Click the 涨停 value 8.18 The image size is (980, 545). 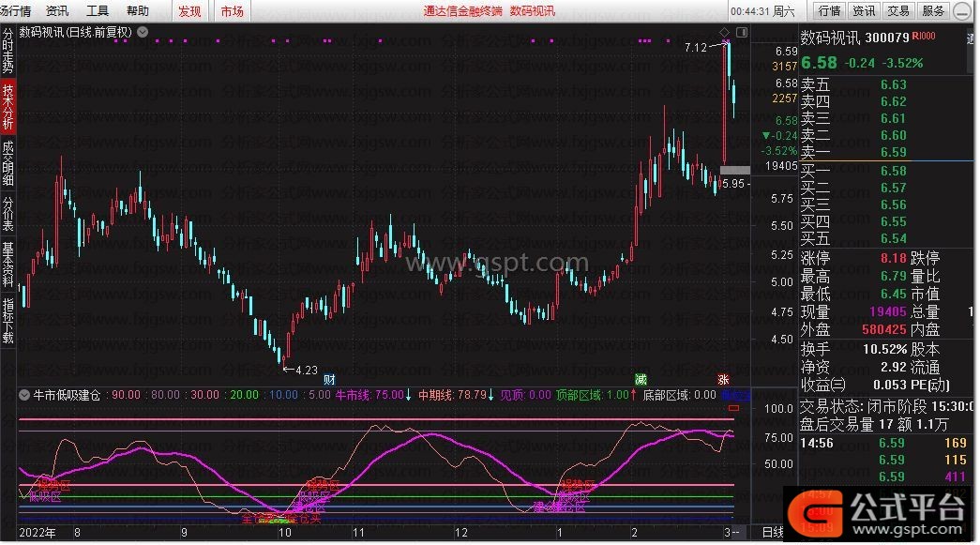(x=893, y=258)
